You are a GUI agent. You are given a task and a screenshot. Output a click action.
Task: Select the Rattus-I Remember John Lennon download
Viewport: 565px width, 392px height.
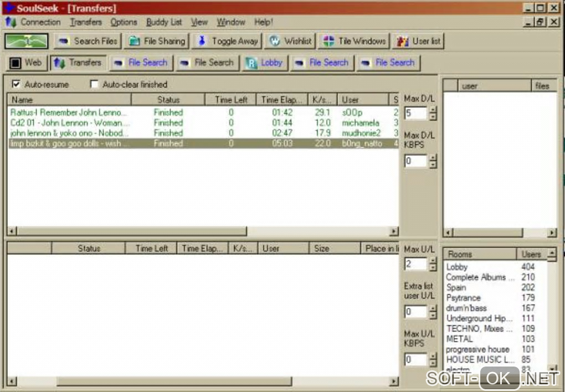[203, 112]
